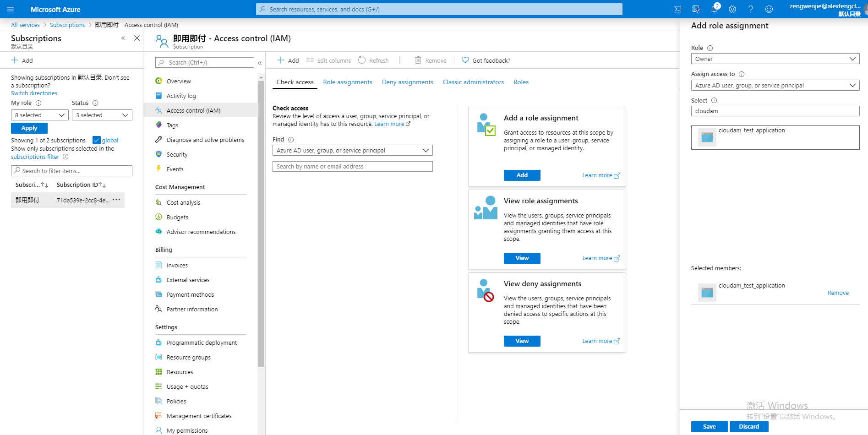The image size is (868, 435).
Task: Switch to Deny assignments tab
Action: point(408,82)
